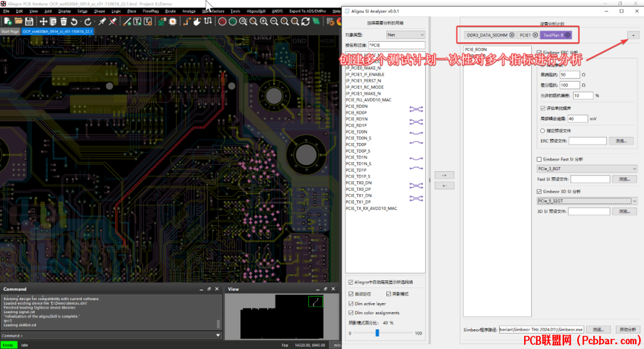Click the red rats-nest circle icon
Screen dimensions: 644x349
point(222,21)
